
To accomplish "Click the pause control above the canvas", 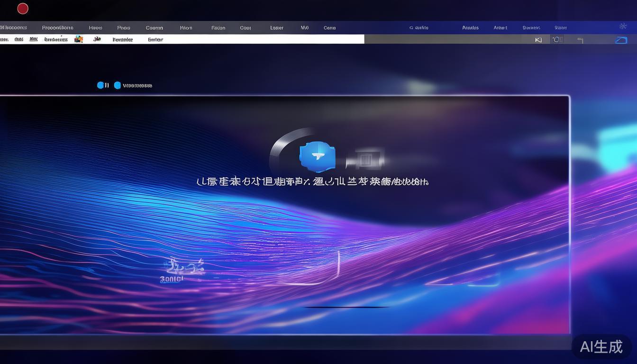I will click(x=106, y=85).
